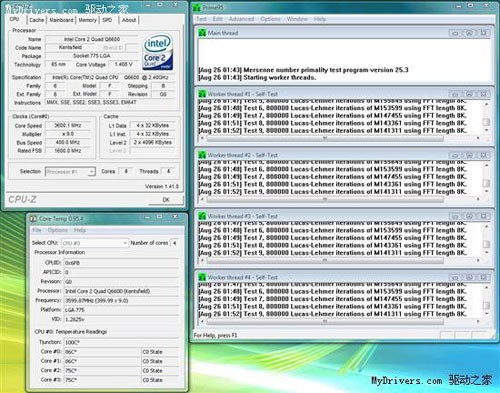Image resolution: width=500 pixels, height=393 pixels.
Task: Open the Prime95 Edit menu
Action: [x=218, y=19]
